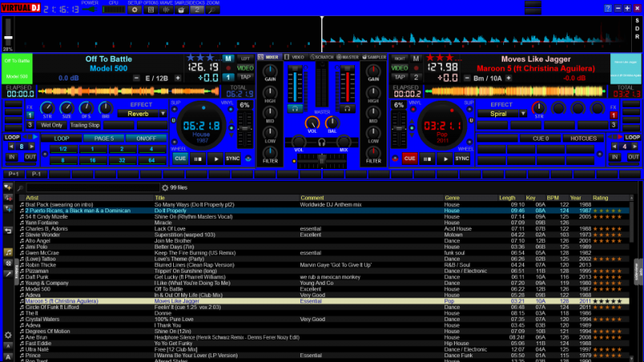Image resolution: width=644 pixels, height=362 pixels.
Task: Raise right deck key with plus
Action: pos(509,78)
